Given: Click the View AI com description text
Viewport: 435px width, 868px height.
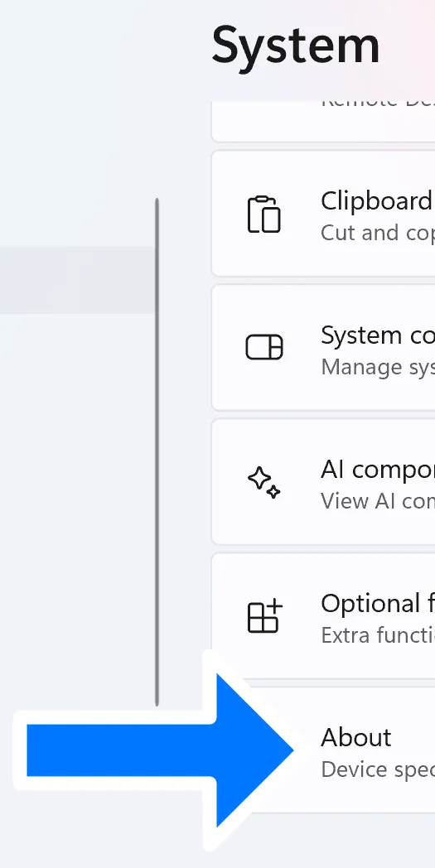Looking at the screenshot, I should click(x=378, y=501).
